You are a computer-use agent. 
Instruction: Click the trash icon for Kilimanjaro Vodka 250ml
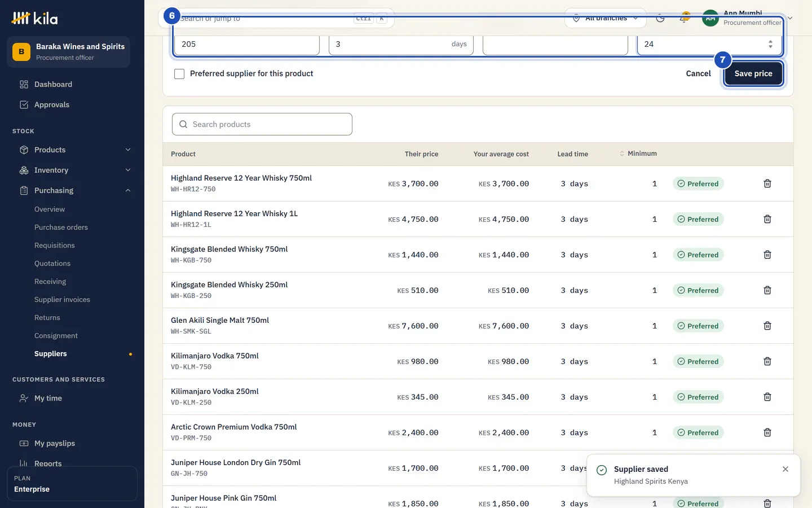click(767, 397)
